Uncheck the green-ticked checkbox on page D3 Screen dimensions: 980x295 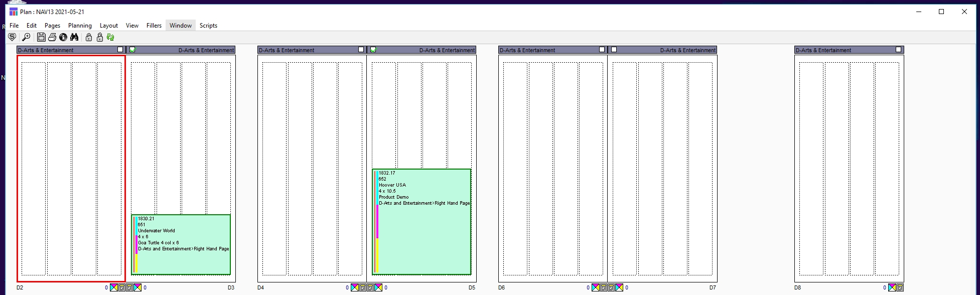132,50
